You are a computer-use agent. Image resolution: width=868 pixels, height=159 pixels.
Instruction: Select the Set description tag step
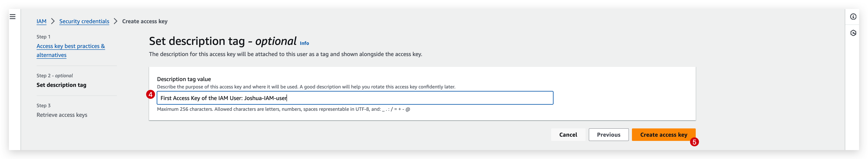[x=61, y=85]
